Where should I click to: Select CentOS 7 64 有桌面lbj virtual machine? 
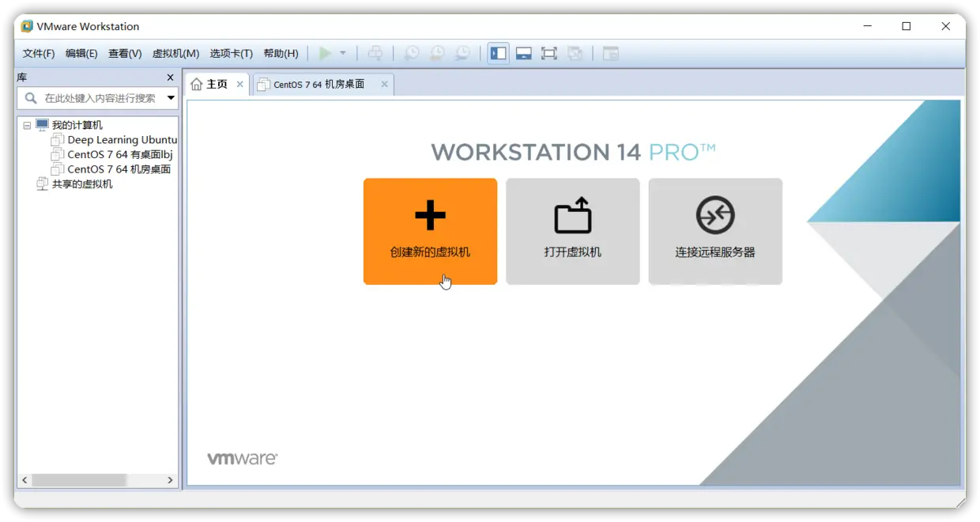pyautogui.click(x=119, y=154)
